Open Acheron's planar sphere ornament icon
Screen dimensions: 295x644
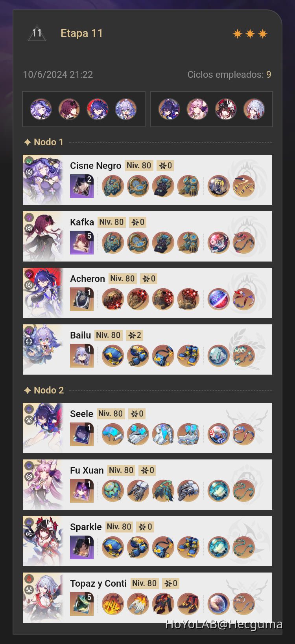pyautogui.click(x=218, y=299)
